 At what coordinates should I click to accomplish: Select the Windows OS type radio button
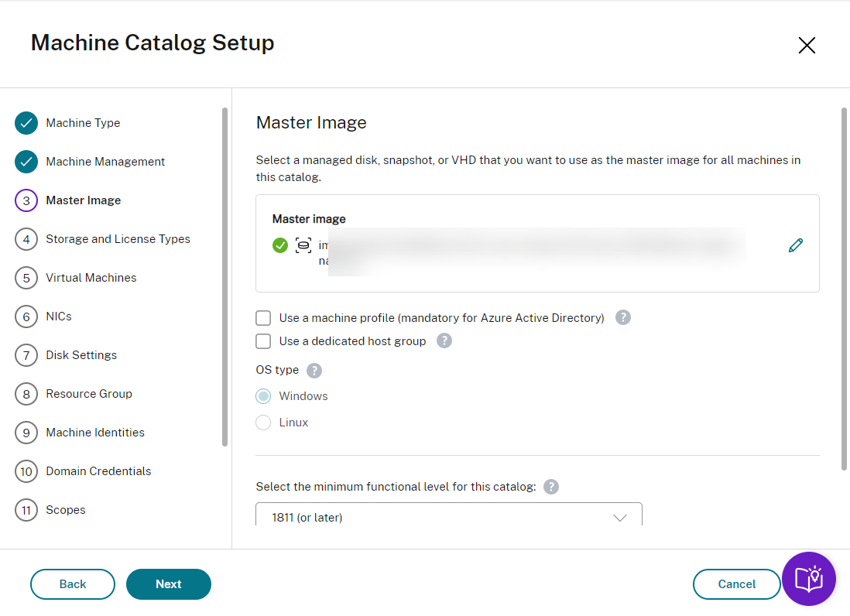coord(264,396)
